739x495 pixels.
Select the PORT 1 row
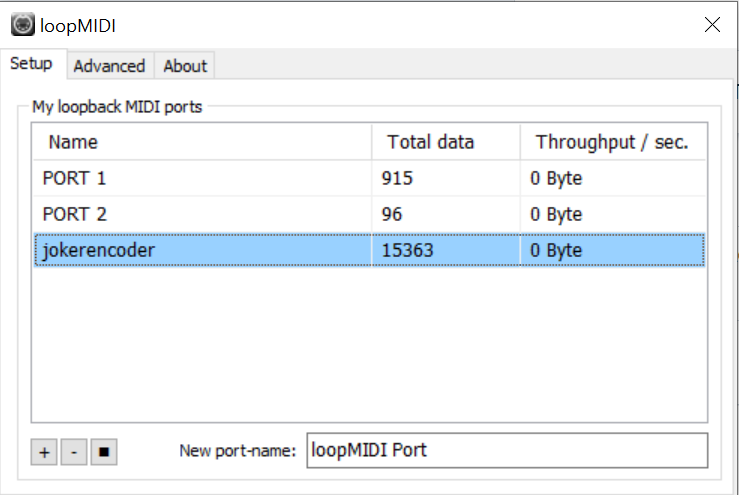coord(370,178)
